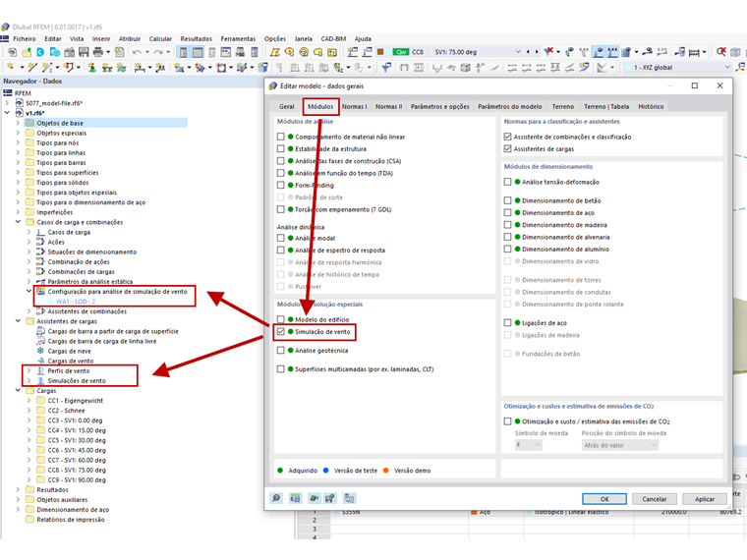Viewport: 747px width, 560px height.
Task: Collapse the Assistentes de cargas node
Action: click(18, 321)
